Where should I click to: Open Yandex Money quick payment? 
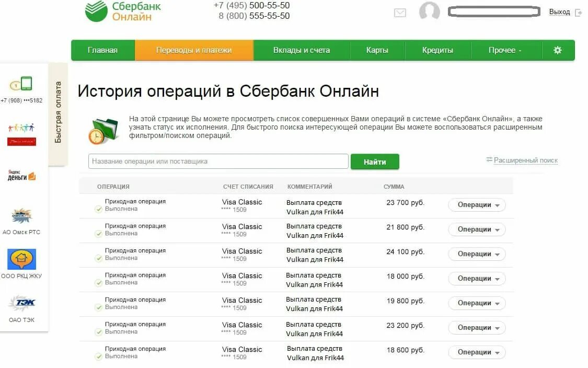22,176
